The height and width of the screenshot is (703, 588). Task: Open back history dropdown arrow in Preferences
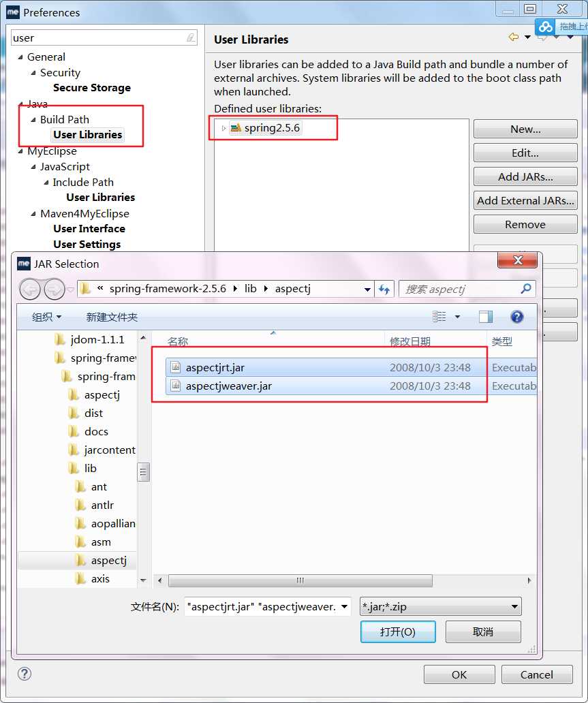point(527,37)
